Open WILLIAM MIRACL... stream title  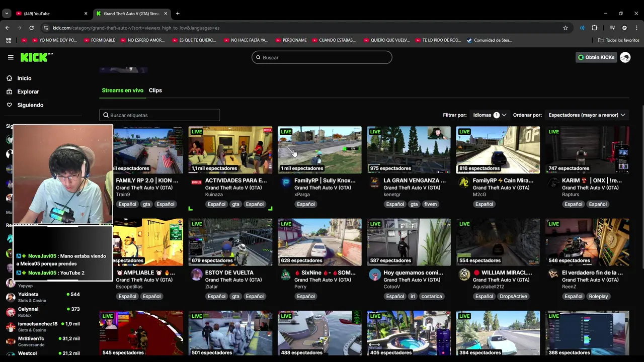503,273
